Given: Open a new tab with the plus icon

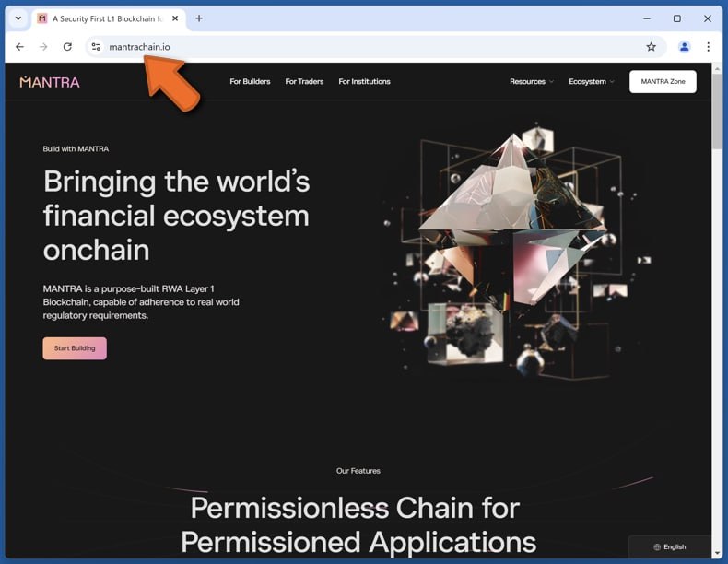Looking at the screenshot, I should point(199,18).
